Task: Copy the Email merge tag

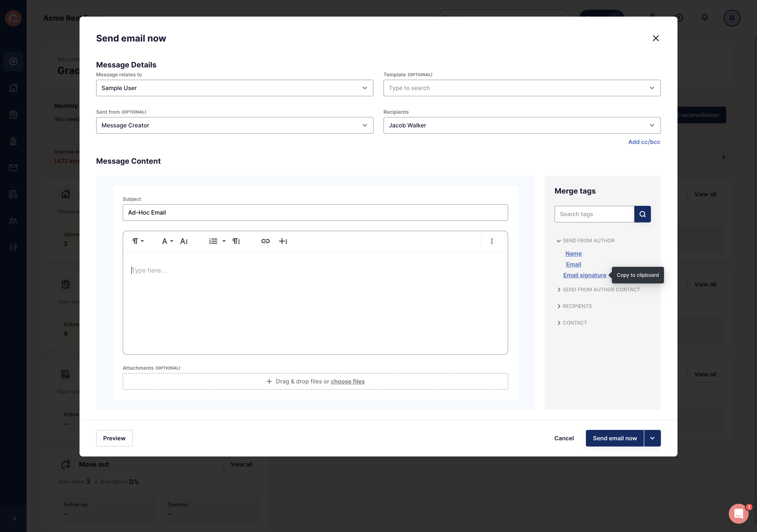Action: click(573, 265)
